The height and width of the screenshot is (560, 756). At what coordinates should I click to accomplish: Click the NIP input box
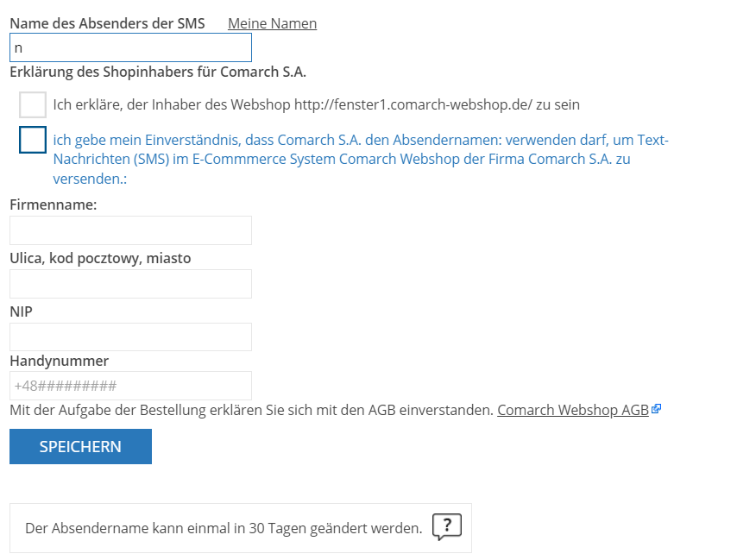130,337
